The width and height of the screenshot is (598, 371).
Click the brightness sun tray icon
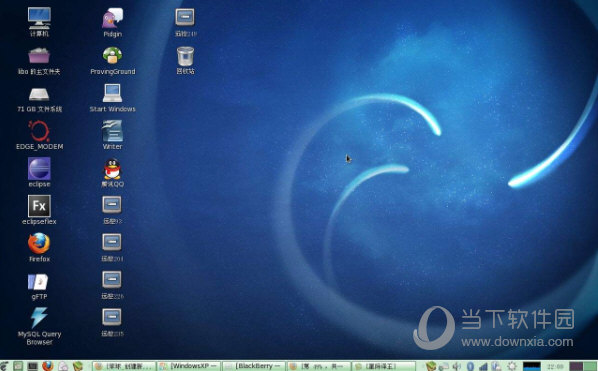click(511, 366)
